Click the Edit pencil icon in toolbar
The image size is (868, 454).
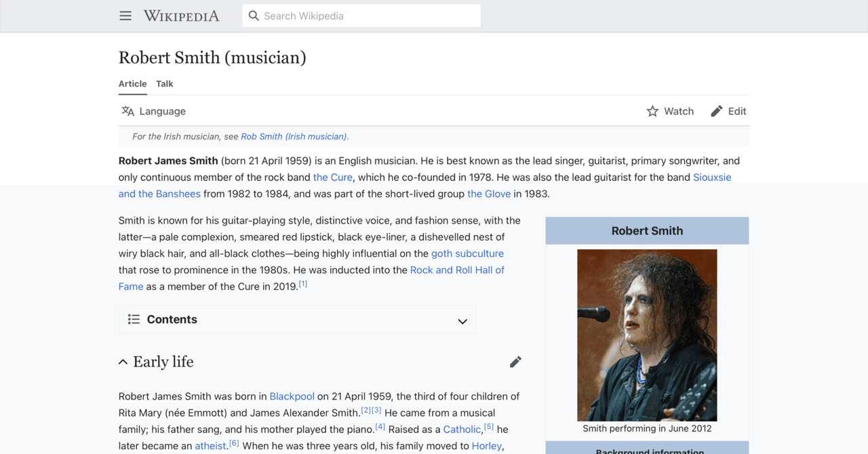(717, 111)
